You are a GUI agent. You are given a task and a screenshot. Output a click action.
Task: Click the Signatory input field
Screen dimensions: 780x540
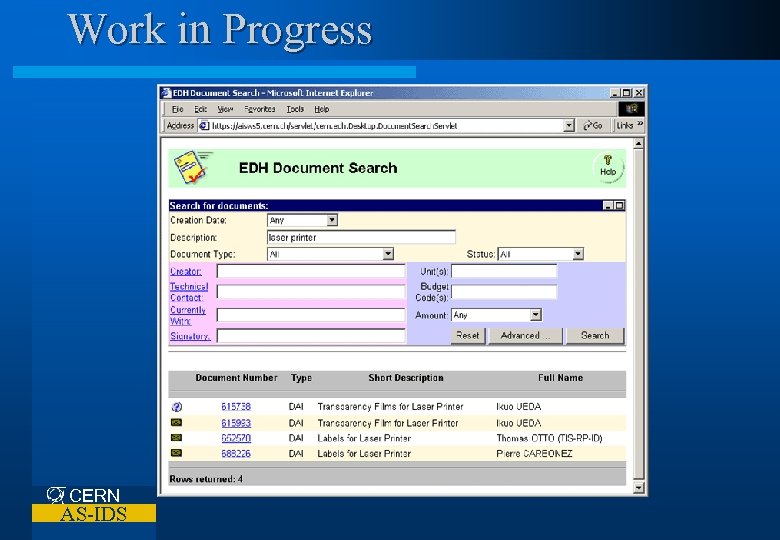click(311, 336)
